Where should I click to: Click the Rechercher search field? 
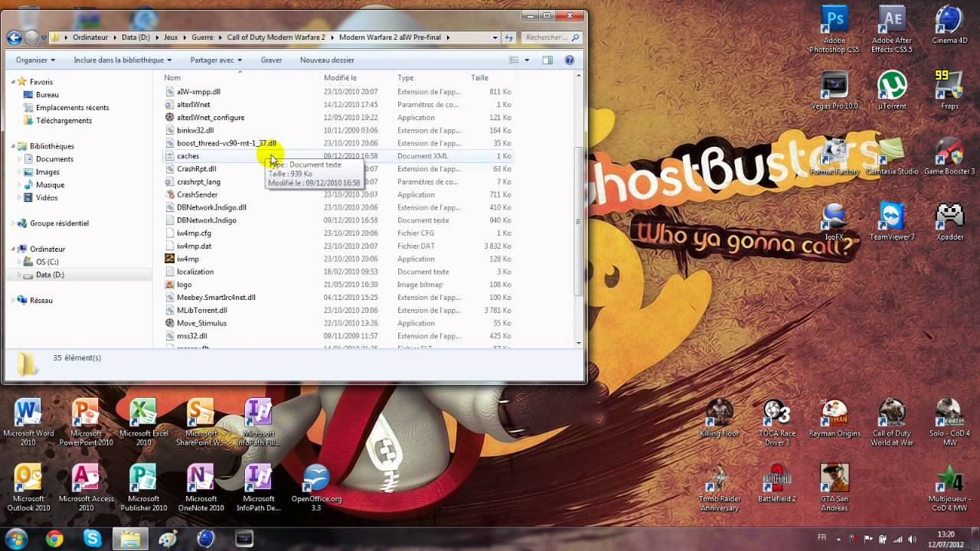(x=551, y=37)
